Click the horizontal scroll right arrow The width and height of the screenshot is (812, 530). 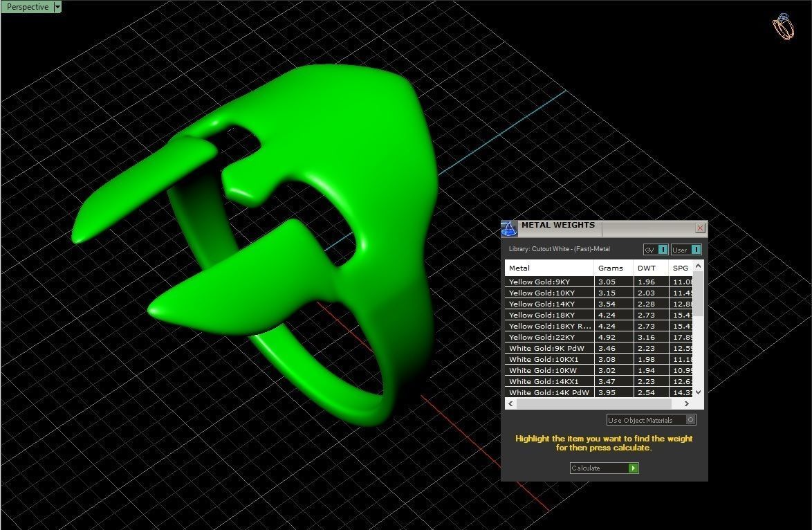(687, 403)
